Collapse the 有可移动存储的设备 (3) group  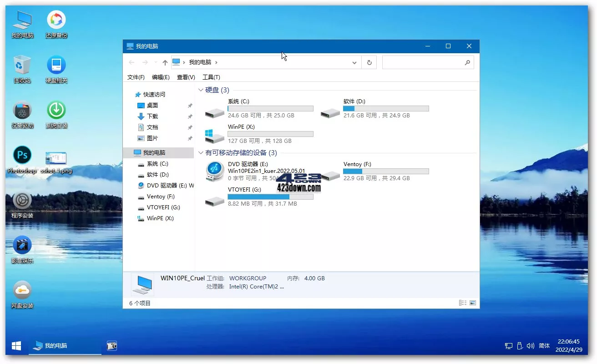coord(201,152)
